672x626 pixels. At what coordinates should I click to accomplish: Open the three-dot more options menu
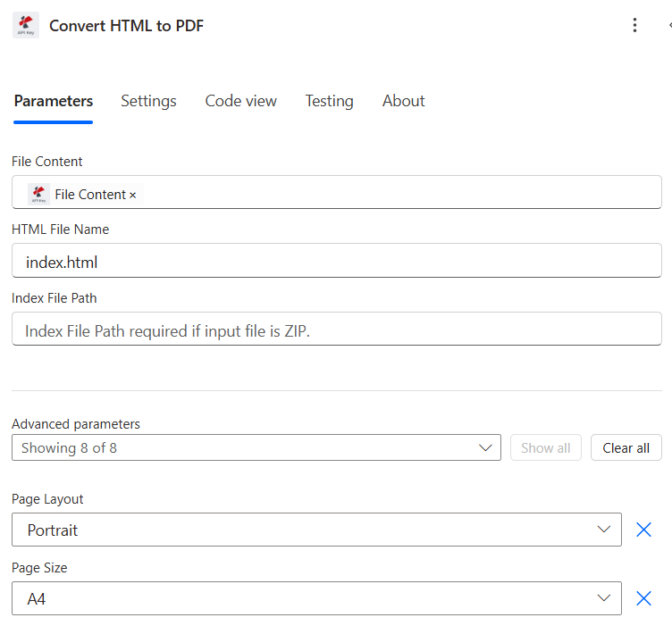tap(634, 25)
